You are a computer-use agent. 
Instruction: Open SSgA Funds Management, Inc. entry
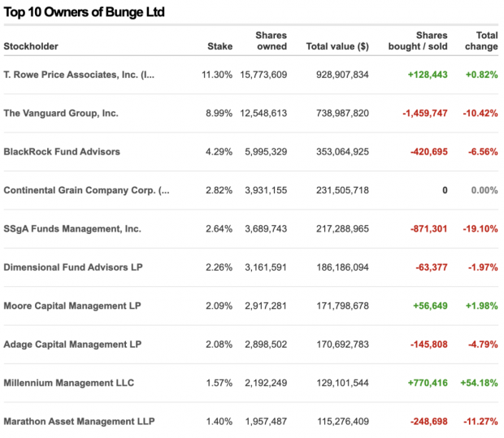tap(72, 229)
